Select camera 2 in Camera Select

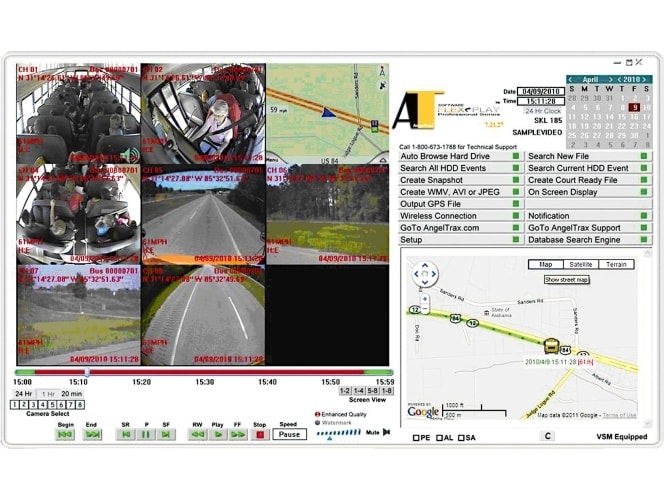(24, 405)
